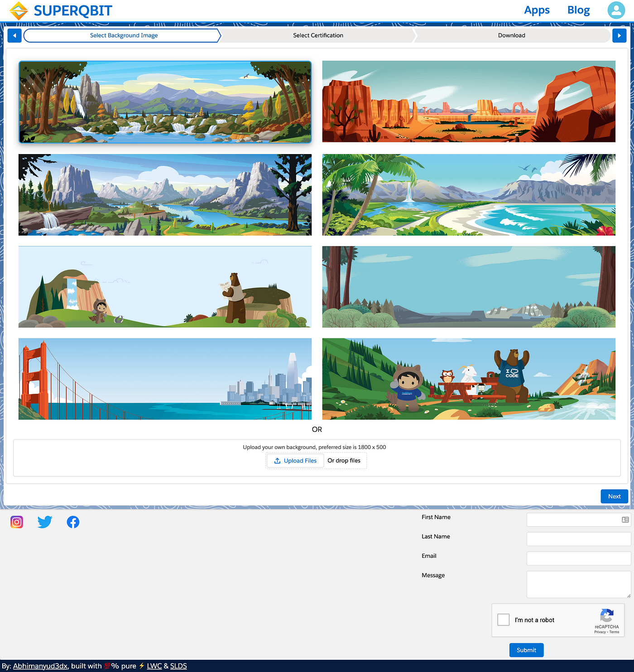Open the LWC footer link
The image size is (634, 672).
coord(154,666)
